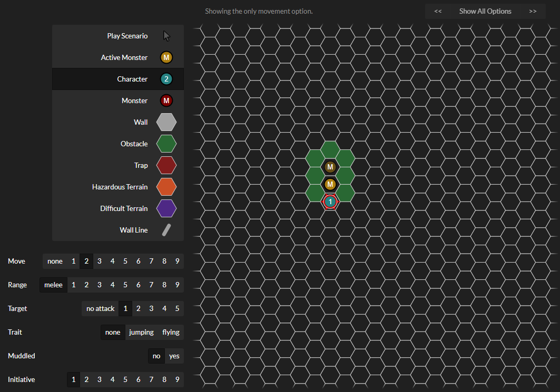Click the Difficult Terrain row label

[124, 209]
